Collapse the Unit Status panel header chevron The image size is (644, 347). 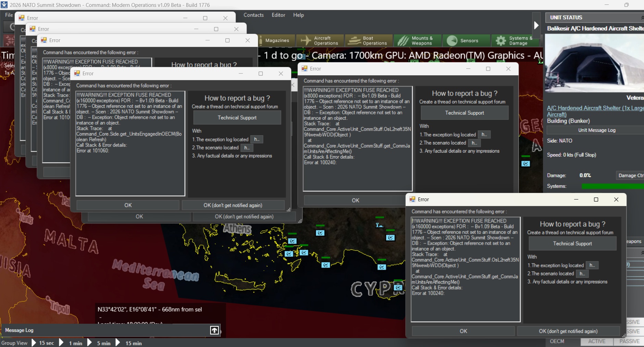click(642, 17)
